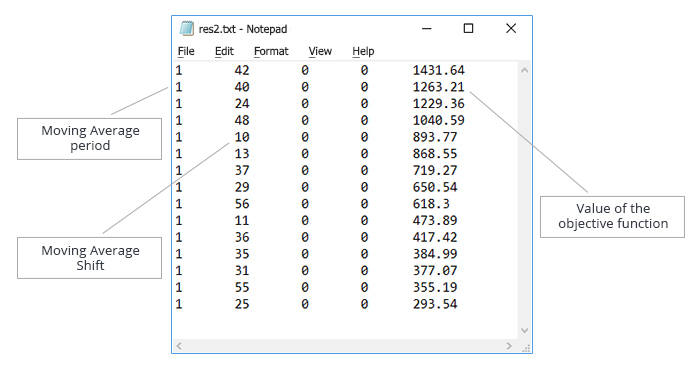
Task: Click the Moving Average period label box
Action: (90, 139)
